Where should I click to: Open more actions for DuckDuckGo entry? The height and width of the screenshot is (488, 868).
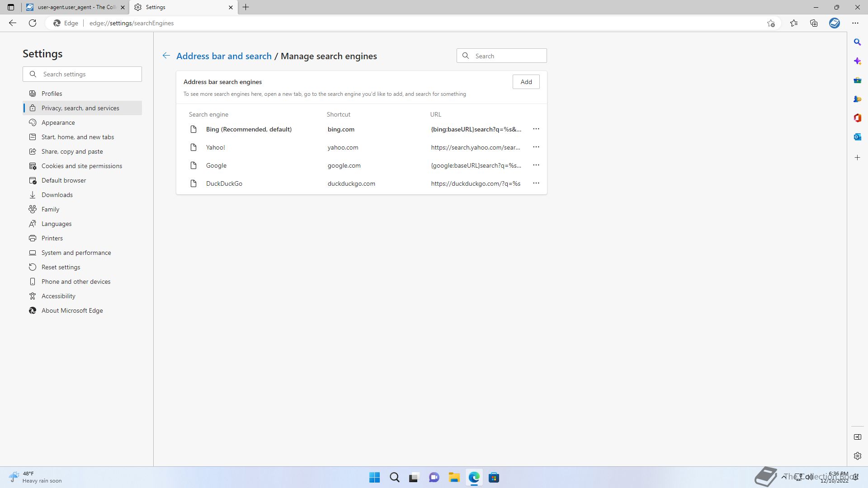536,183
